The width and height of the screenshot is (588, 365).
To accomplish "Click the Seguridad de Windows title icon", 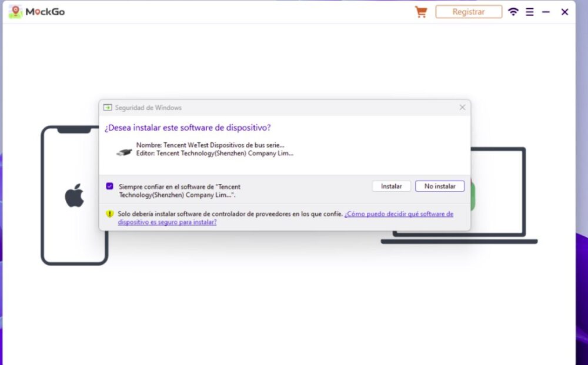I will 108,108.
